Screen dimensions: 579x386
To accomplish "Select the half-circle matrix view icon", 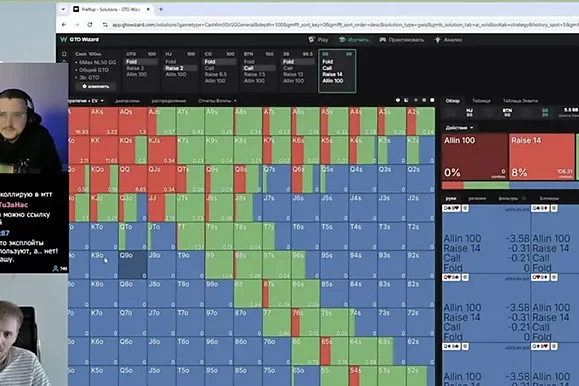I will click(x=406, y=100).
